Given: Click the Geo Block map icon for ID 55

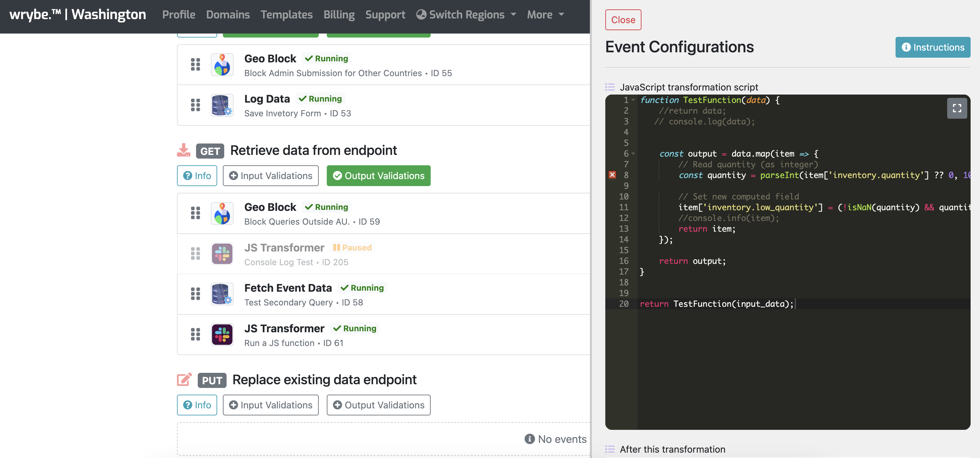Looking at the screenshot, I should (x=222, y=65).
